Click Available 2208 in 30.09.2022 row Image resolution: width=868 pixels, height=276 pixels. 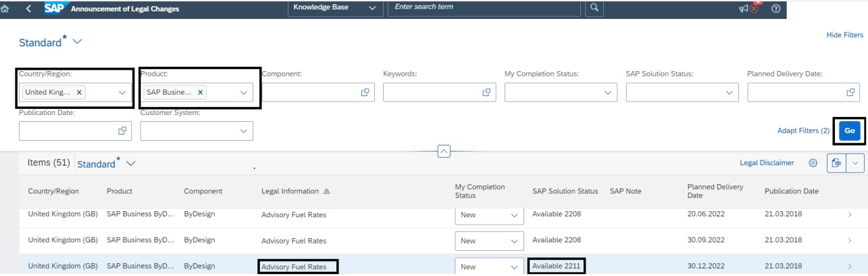pos(557,239)
